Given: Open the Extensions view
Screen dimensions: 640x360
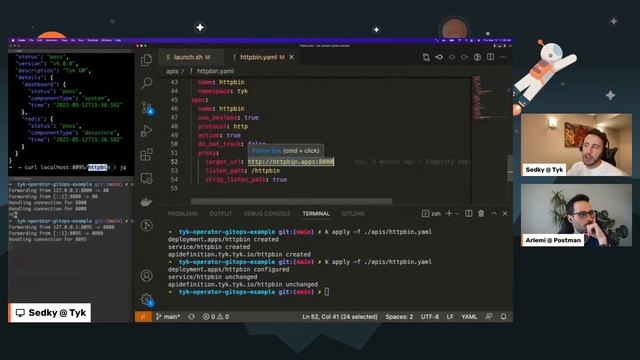Looking at the screenshot, I should click(147, 155).
